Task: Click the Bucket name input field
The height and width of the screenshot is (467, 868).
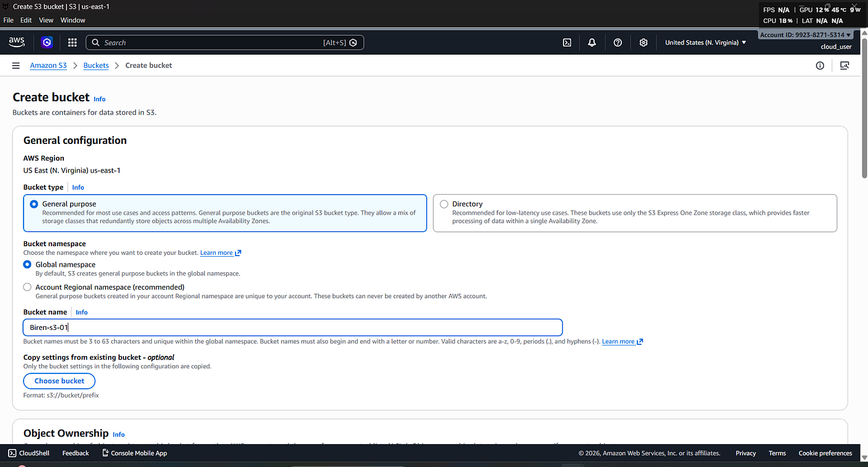Action: (293, 327)
